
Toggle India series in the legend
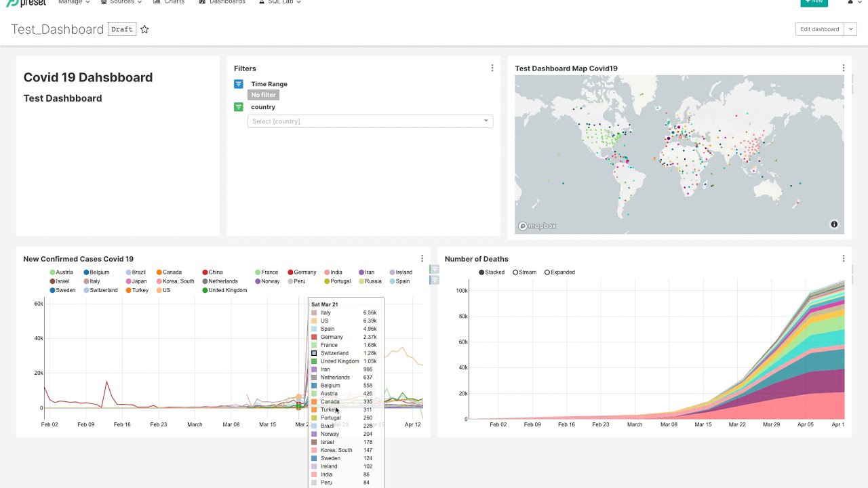pos(334,272)
